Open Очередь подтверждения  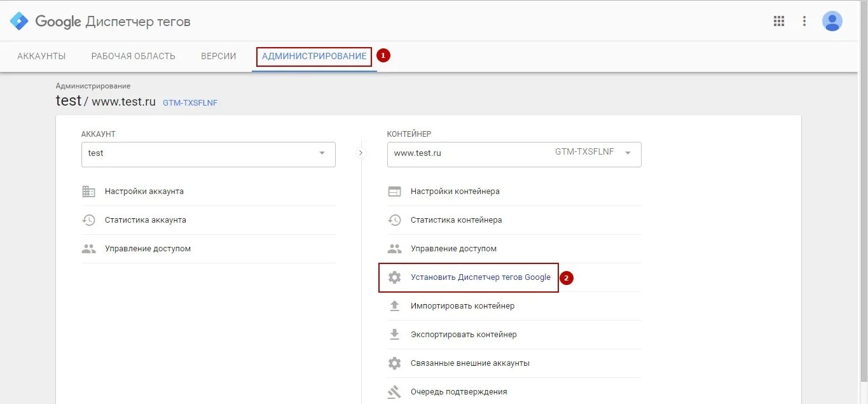pos(458,392)
